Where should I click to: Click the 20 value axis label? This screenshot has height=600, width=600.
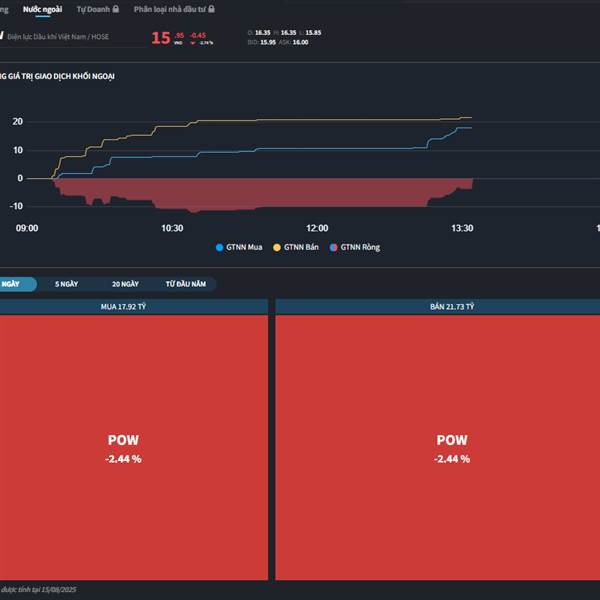(x=18, y=122)
